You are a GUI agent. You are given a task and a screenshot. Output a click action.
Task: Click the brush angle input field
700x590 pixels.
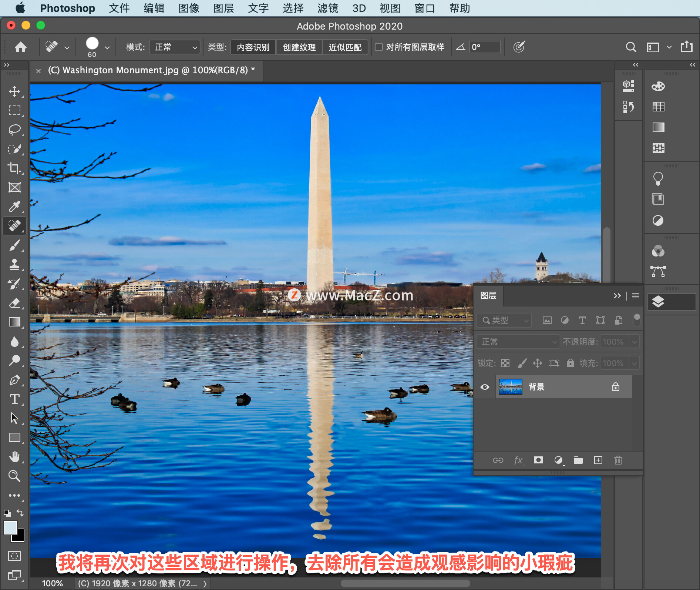point(485,47)
